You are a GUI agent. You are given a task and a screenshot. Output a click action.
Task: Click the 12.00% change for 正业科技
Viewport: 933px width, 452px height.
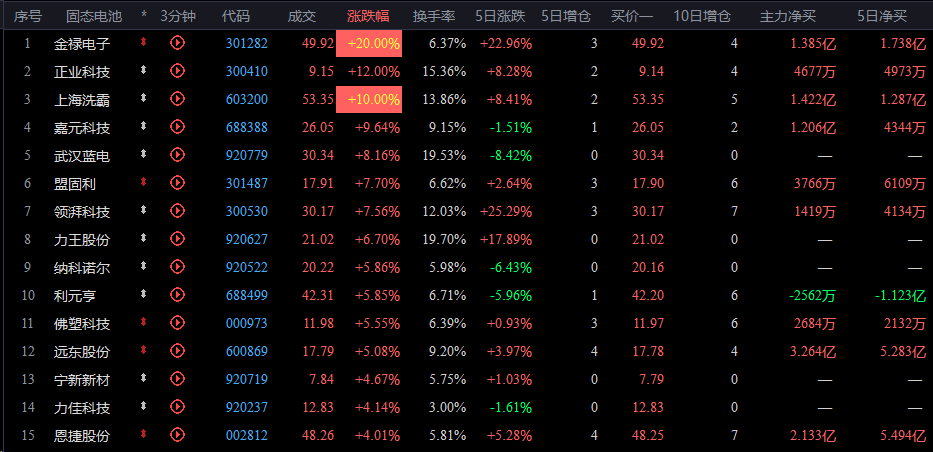[x=374, y=71]
